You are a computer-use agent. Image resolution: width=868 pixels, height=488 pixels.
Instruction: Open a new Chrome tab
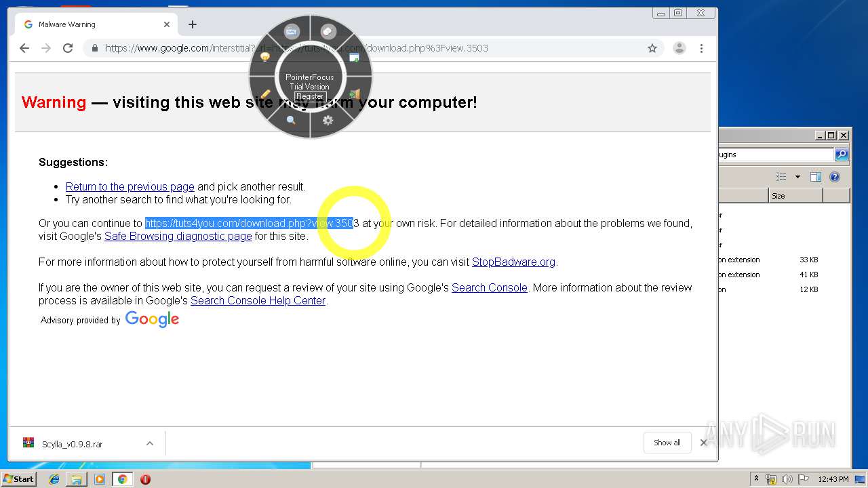tap(193, 24)
